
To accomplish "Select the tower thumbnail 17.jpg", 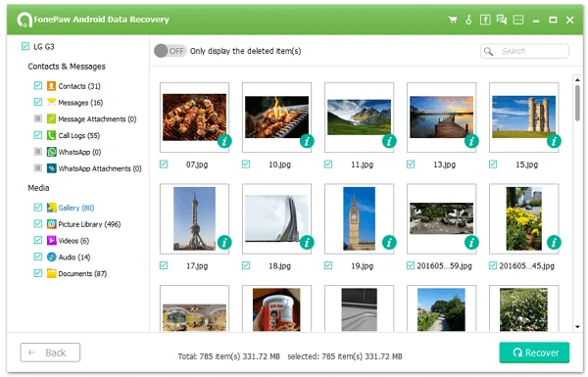I will tap(195, 218).
